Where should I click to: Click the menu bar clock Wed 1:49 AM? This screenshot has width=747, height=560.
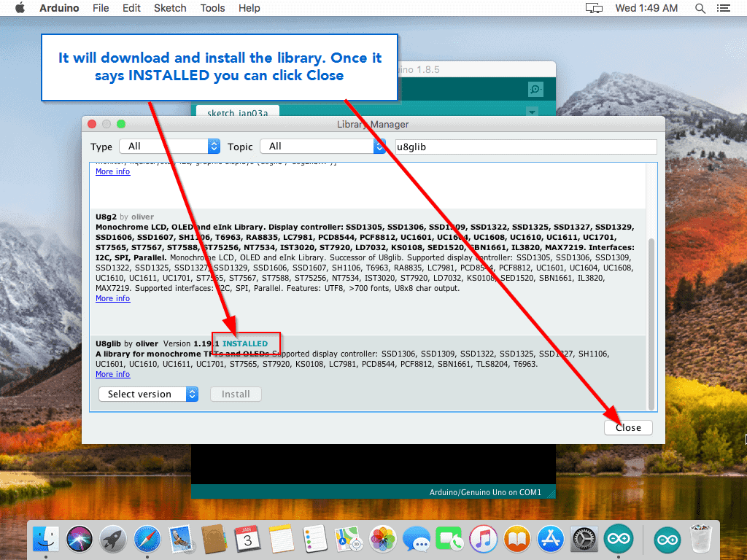click(646, 8)
